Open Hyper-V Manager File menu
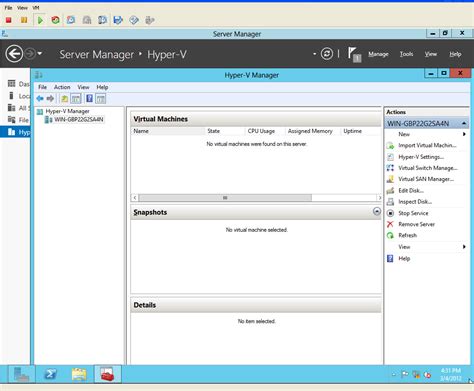474x391 pixels. coord(42,87)
